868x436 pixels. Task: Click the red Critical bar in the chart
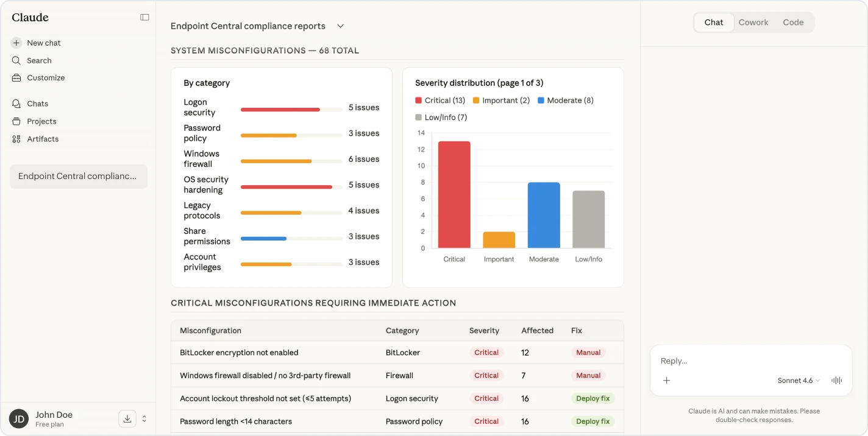click(x=454, y=195)
